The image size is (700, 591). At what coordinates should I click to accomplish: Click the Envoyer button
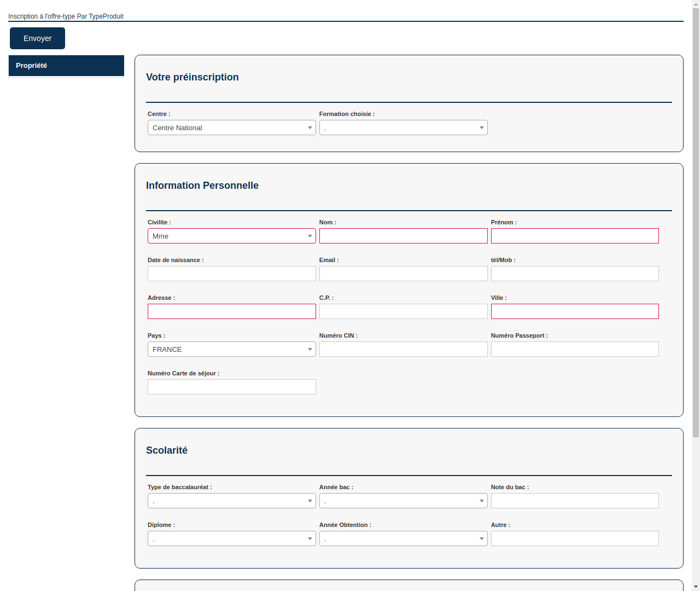pyautogui.click(x=37, y=38)
